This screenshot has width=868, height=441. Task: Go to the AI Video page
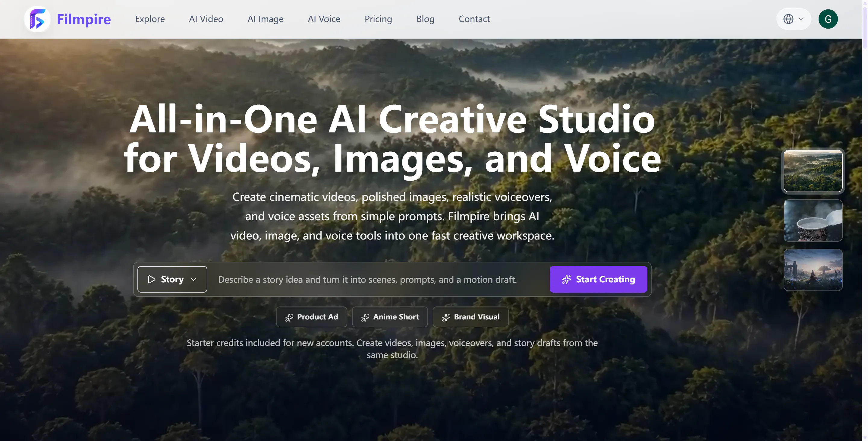tap(206, 19)
